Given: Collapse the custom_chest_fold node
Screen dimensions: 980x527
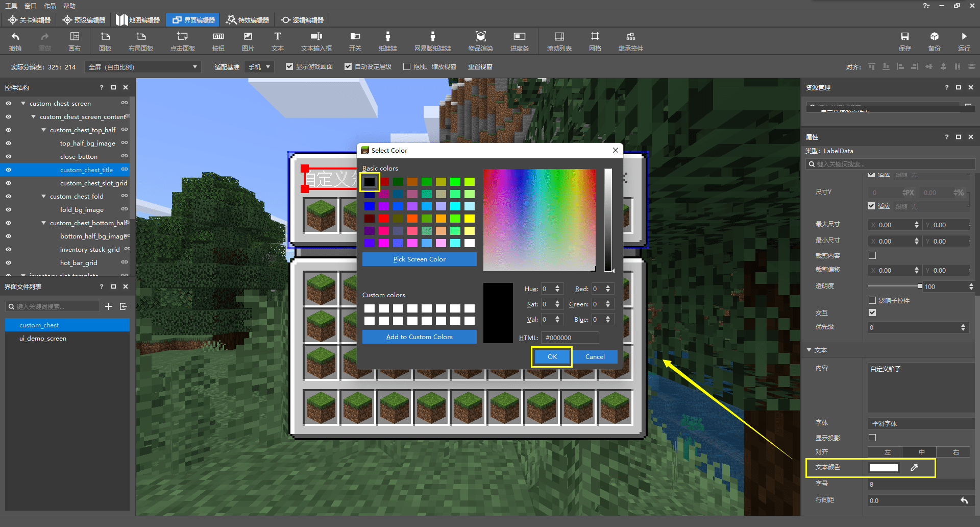Looking at the screenshot, I should (43, 196).
